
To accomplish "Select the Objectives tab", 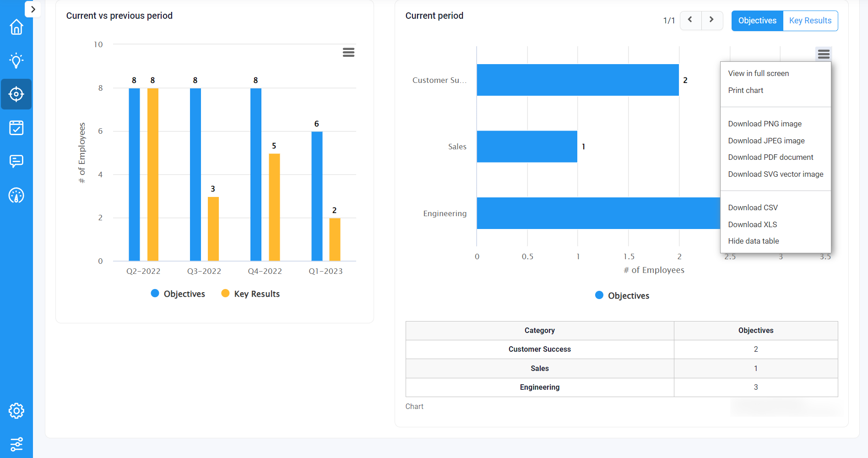I will pyautogui.click(x=757, y=21).
